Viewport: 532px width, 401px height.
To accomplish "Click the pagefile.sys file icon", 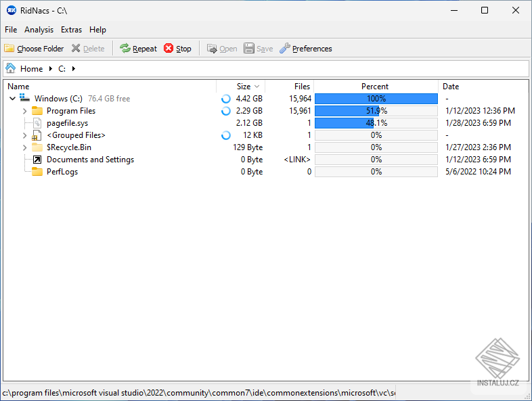I will tap(37, 122).
